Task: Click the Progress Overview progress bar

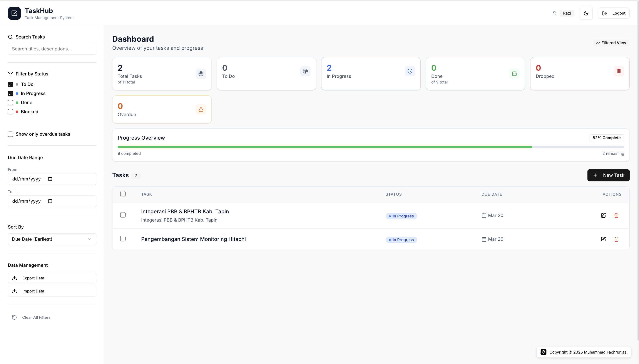Action: (371, 147)
